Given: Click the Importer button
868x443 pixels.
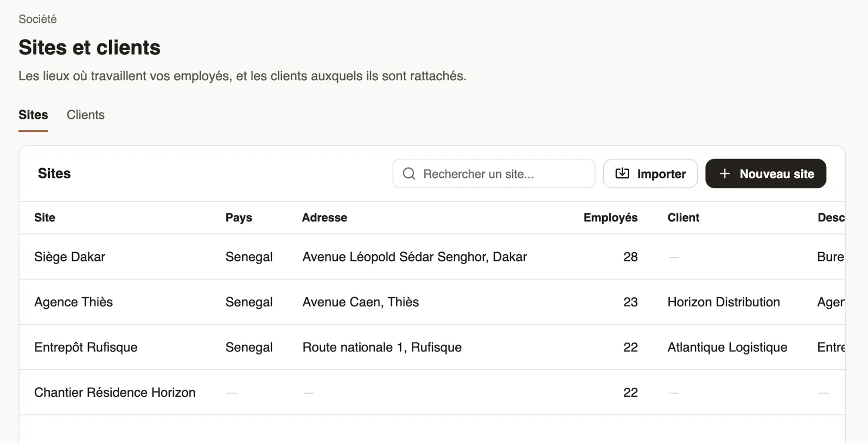Looking at the screenshot, I should (x=650, y=174).
